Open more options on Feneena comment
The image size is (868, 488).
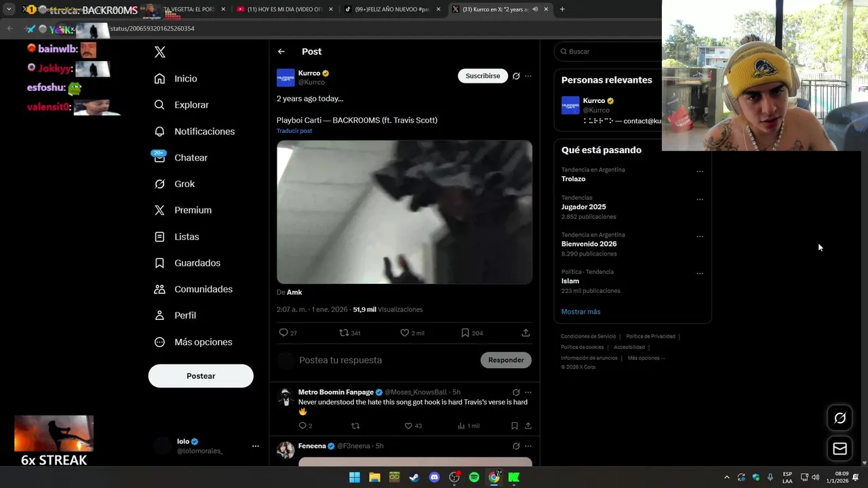tap(528, 446)
